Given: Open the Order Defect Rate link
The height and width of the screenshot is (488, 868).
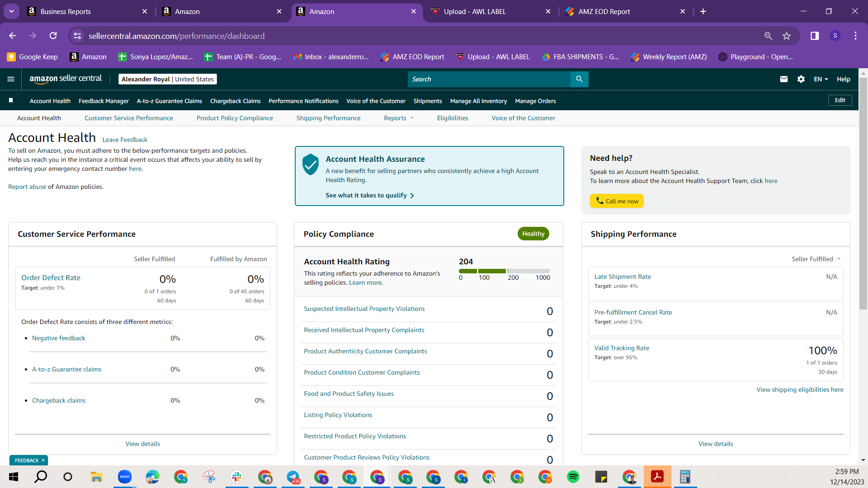Looking at the screenshot, I should pos(51,277).
